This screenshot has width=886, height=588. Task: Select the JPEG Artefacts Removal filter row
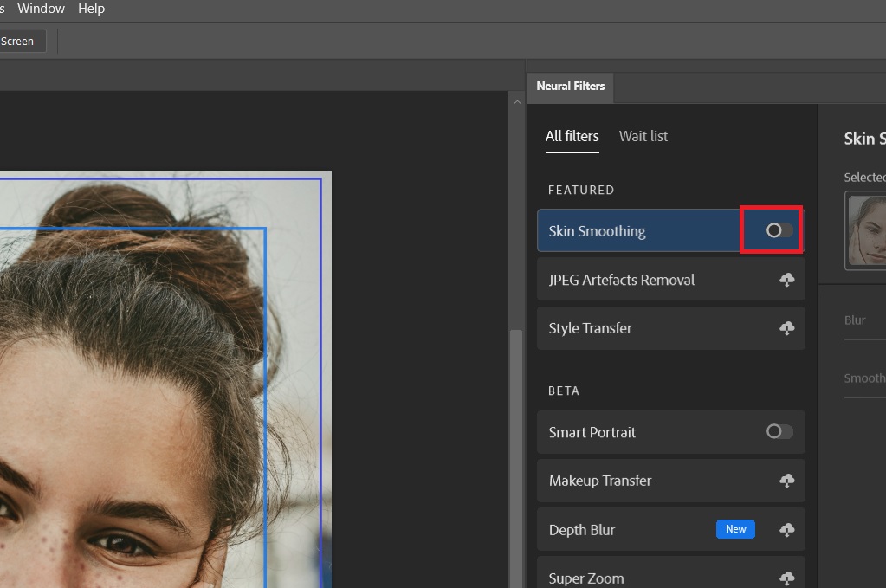click(670, 280)
